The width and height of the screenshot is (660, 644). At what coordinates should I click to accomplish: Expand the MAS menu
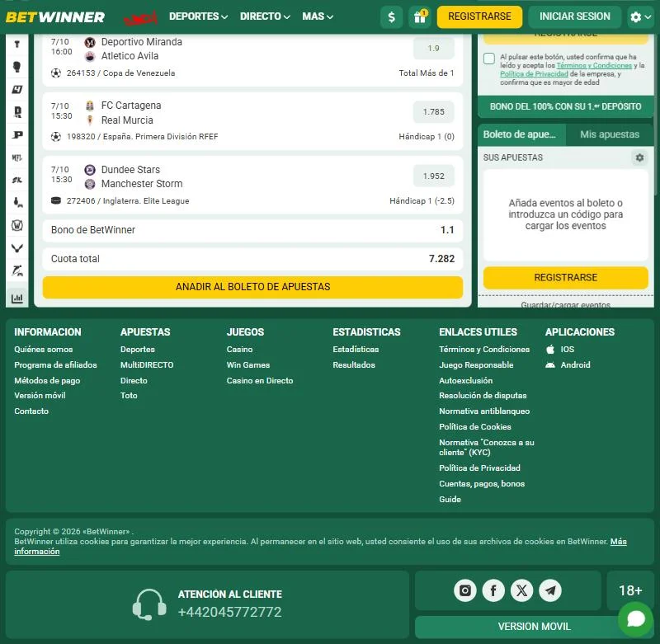click(x=318, y=16)
